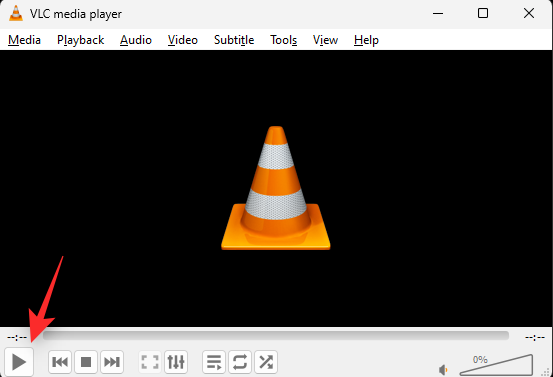Click remaining time label right of seek bar
The image size is (553, 377).
(535, 338)
